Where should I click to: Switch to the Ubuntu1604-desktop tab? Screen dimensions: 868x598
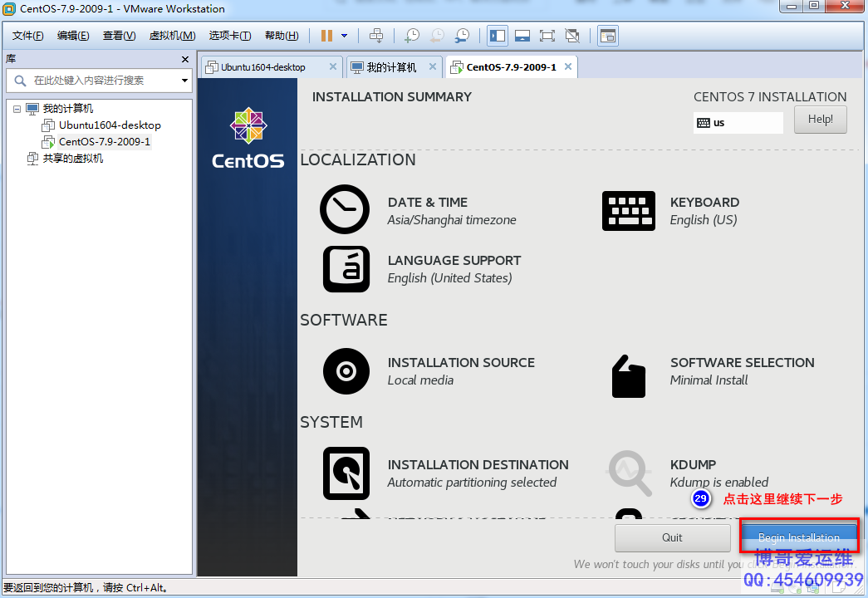tap(263, 67)
